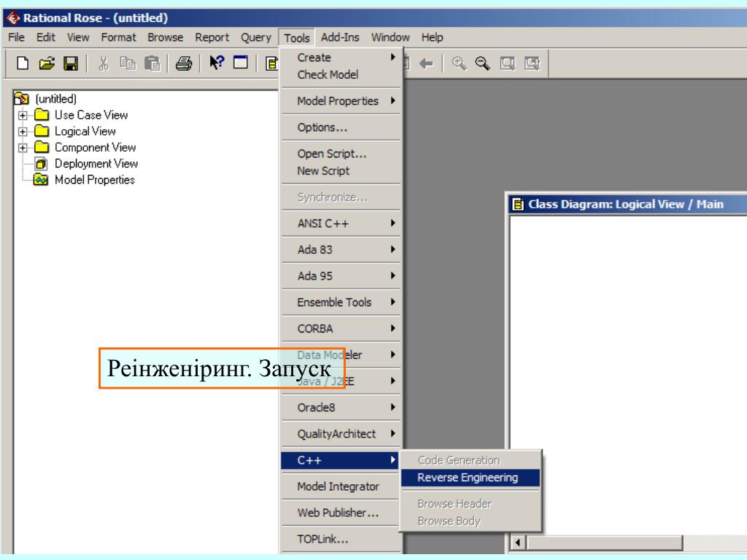Expand the Logical View tree node

click(x=23, y=131)
